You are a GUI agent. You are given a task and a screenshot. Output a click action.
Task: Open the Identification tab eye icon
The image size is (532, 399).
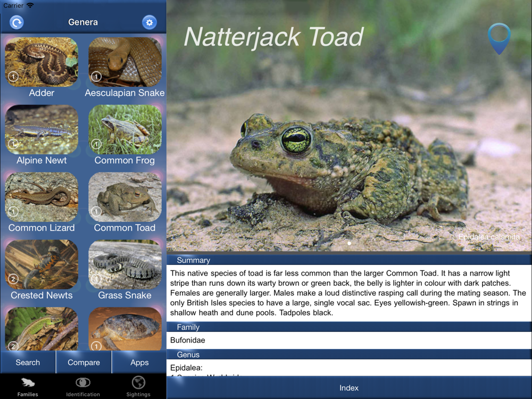tap(83, 383)
